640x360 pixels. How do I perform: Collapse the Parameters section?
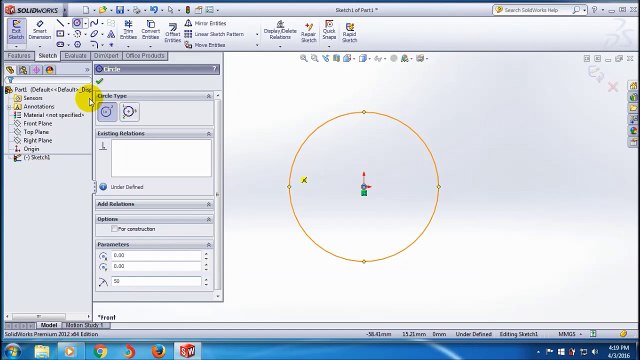[x=209, y=244]
